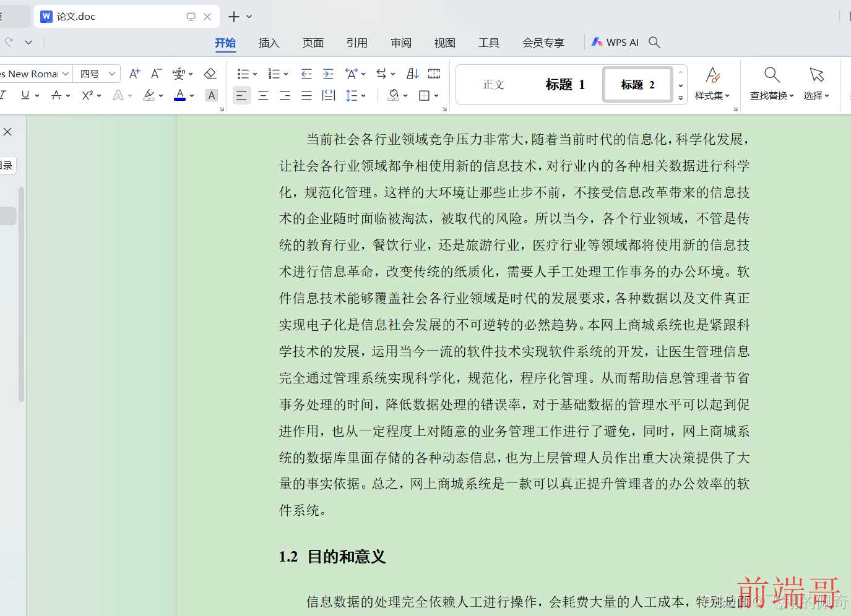Apply the blue font color
The height and width of the screenshot is (616, 851).
[x=180, y=95]
